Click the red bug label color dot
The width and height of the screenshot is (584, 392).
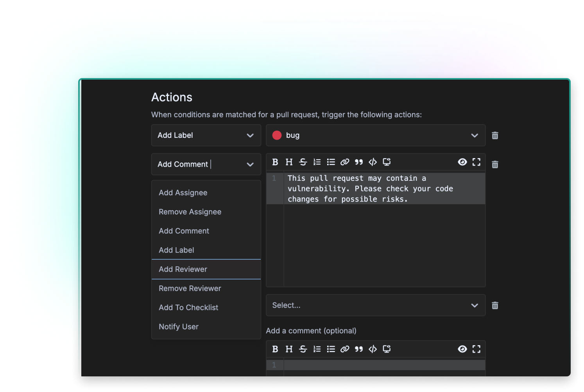point(277,135)
